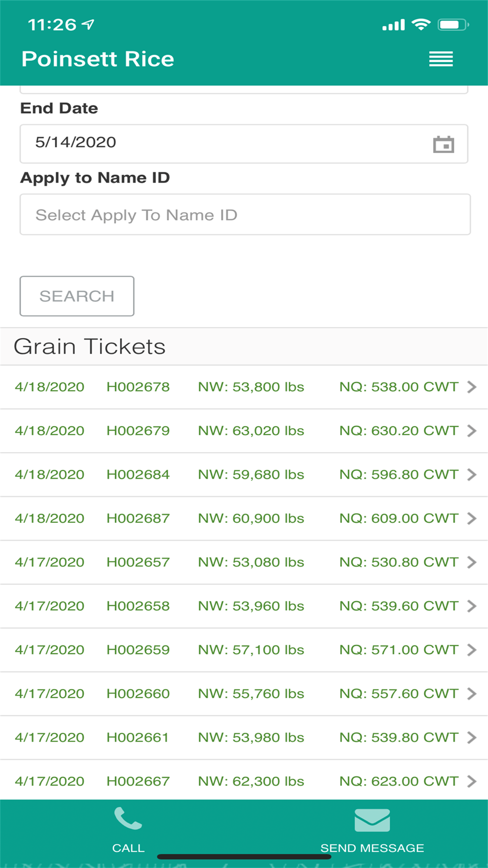This screenshot has width=488, height=868.
Task: Expand ticket H002658 chevron
Action: (x=471, y=606)
